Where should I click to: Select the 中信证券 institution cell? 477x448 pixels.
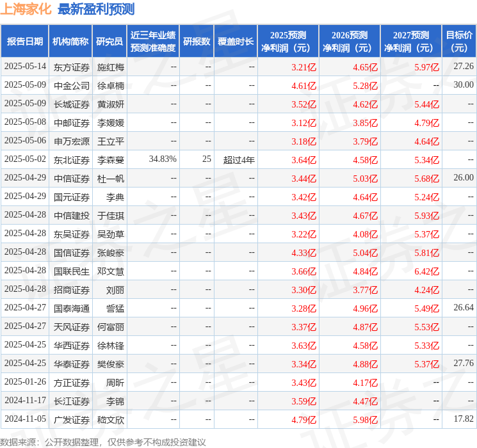(72, 179)
